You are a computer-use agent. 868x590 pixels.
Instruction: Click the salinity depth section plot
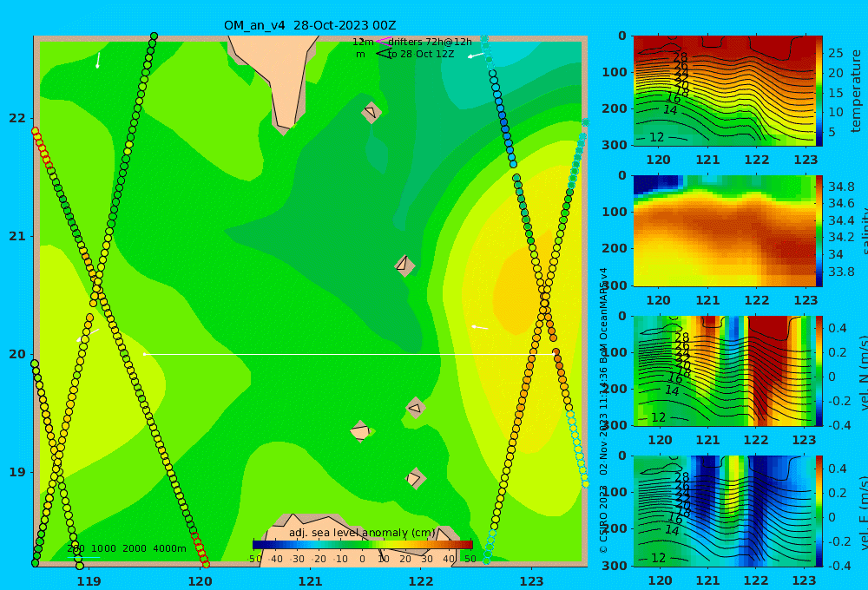724,231
